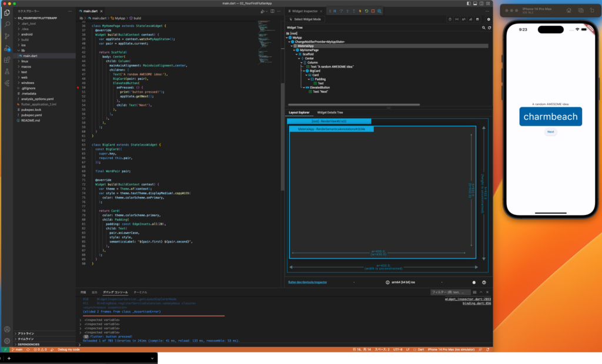Open the Flutter sidebar icon
Image resolution: width=602 pixels, height=364 pixels.
pyautogui.click(x=6, y=83)
